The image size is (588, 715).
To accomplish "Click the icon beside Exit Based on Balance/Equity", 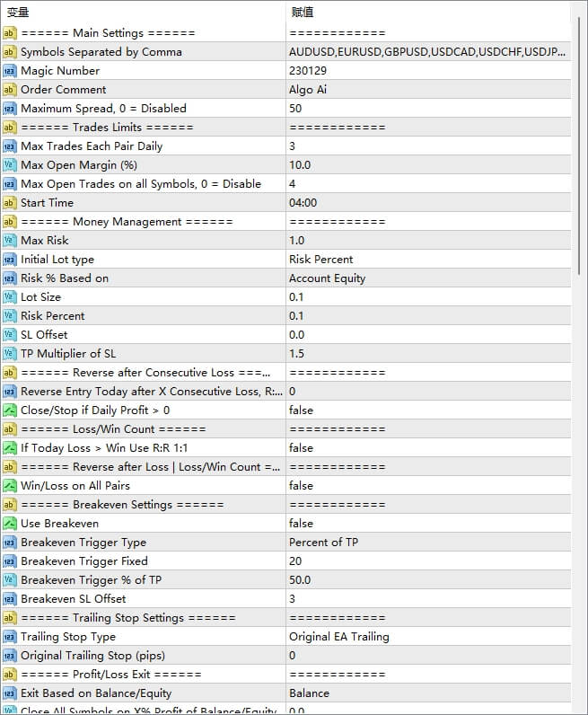I will point(9,693).
